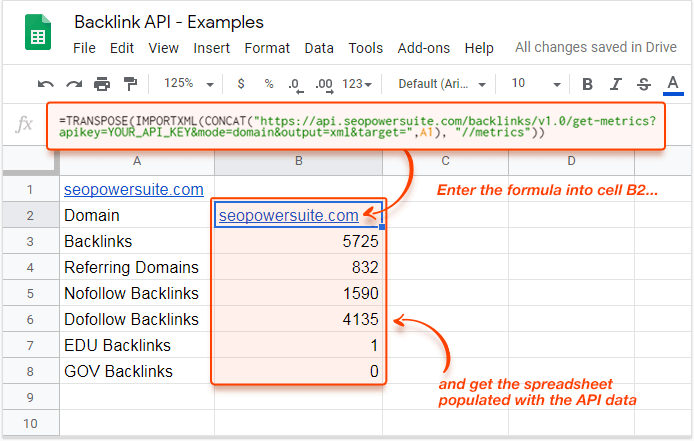The height and width of the screenshot is (441, 694).
Task: Select column C header
Action: coord(445,161)
